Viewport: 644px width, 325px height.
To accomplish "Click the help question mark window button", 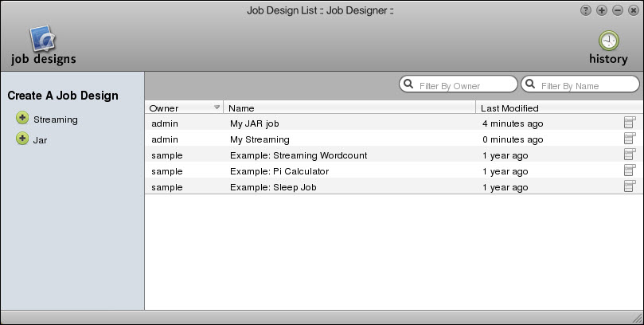I will tap(587, 10).
